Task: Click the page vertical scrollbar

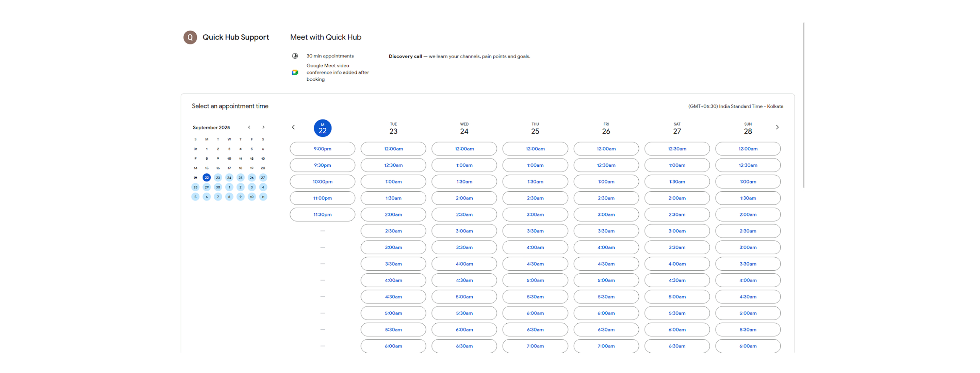Action: point(803,105)
